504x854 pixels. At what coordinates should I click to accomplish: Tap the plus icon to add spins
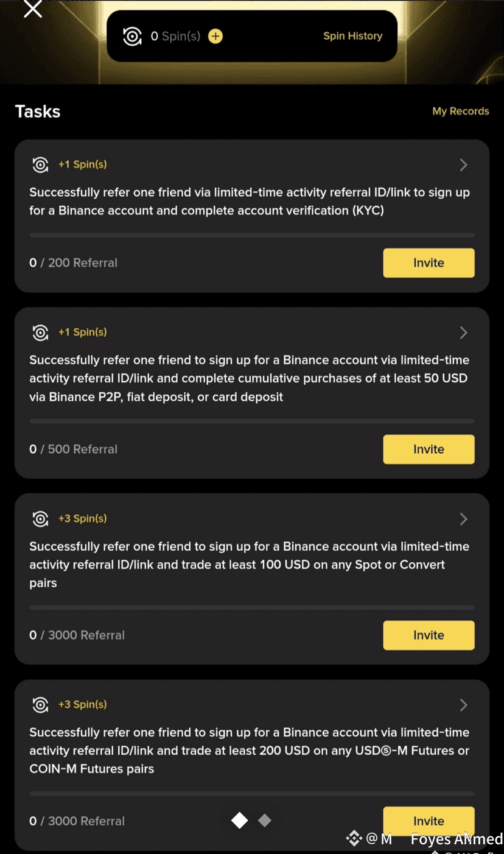pyautogui.click(x=215, y=37)
